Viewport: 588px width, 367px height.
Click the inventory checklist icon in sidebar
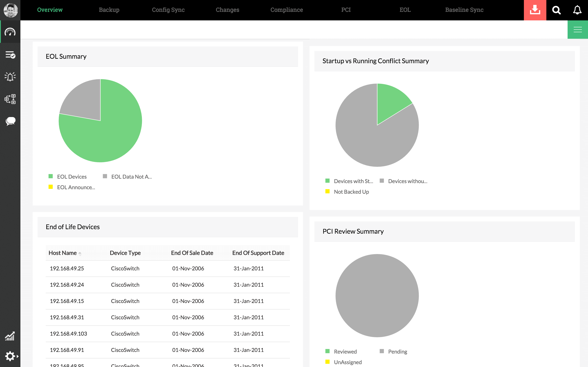click(10, 55)
